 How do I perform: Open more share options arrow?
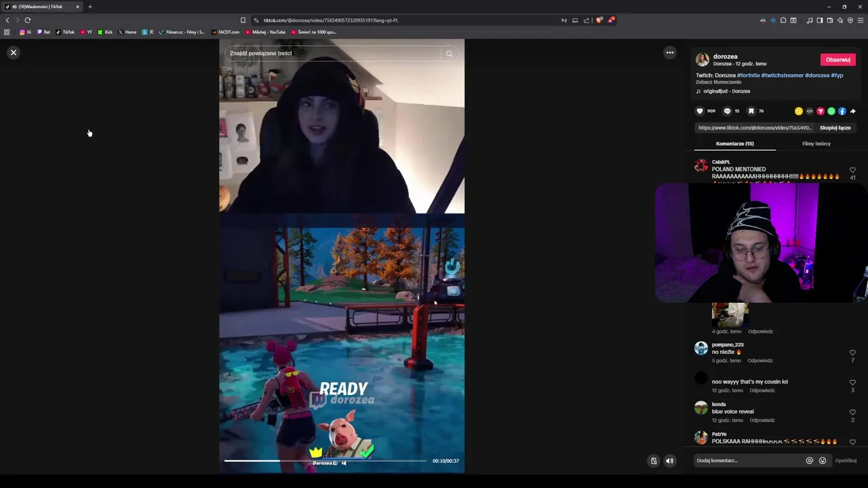(852, 111)
